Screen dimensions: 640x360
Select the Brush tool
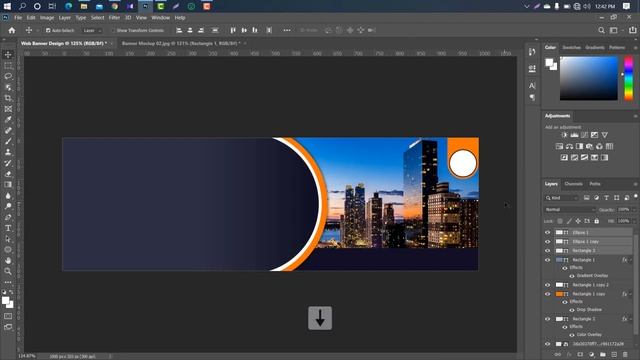8,141
